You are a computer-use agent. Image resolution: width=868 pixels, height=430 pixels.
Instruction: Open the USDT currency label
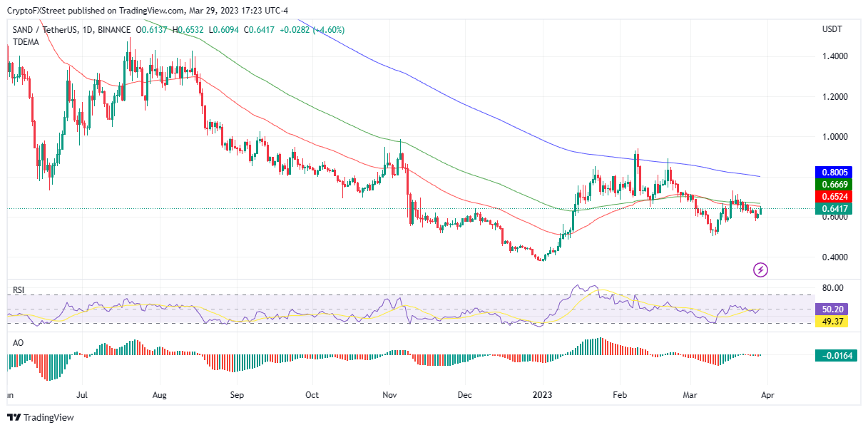[x=833, y=29]
